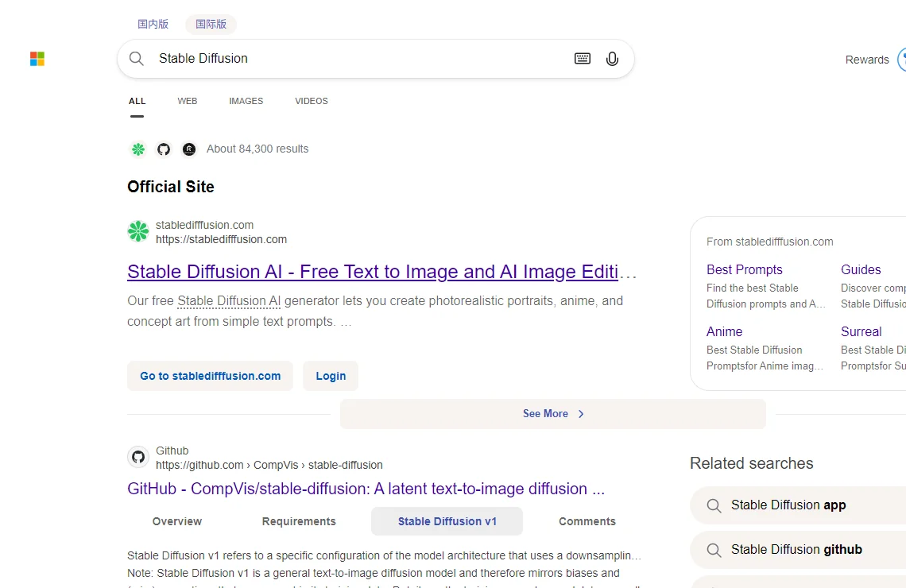
Task: Select Stable Diffusion github related search
Action: [798, 550]
